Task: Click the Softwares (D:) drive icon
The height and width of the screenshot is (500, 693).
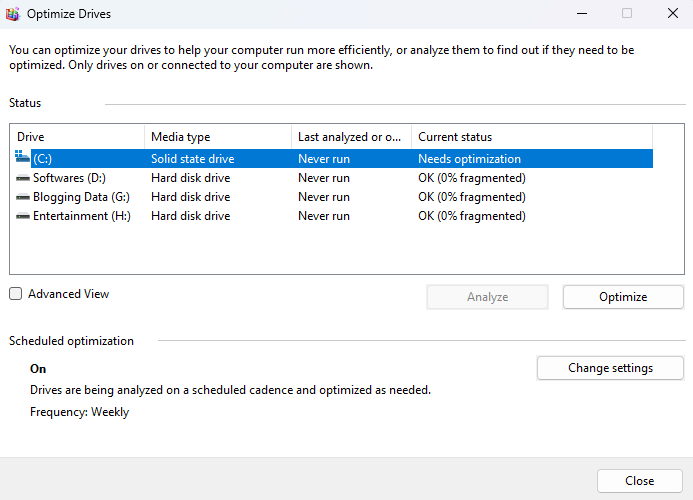Action: [x=23, y=178]
